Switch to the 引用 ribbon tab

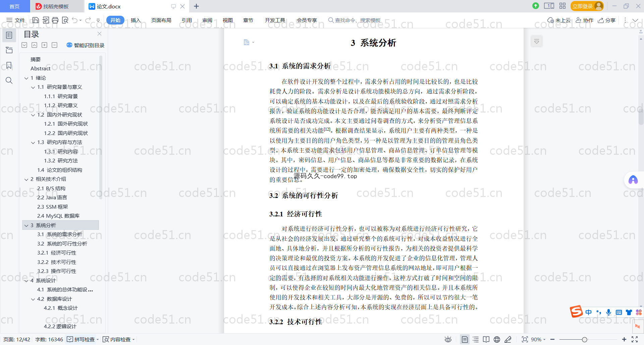(187, 20)
